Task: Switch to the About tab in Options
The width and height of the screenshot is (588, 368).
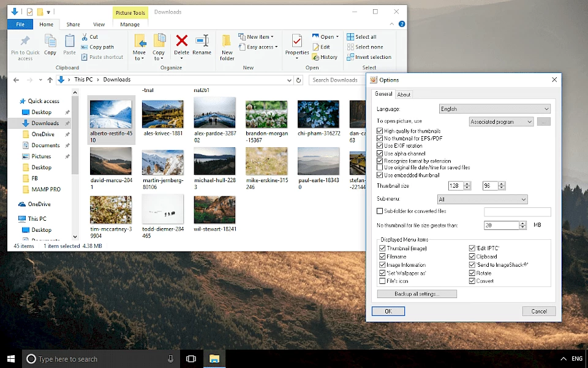Action: [x=404, y=94]
